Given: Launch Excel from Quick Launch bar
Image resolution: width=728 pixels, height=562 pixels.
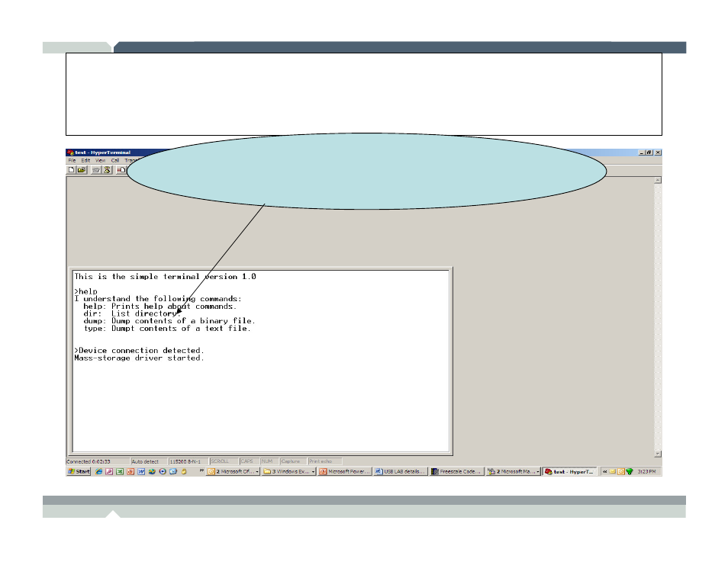Looking at the screenshot, I should point(120,472).
